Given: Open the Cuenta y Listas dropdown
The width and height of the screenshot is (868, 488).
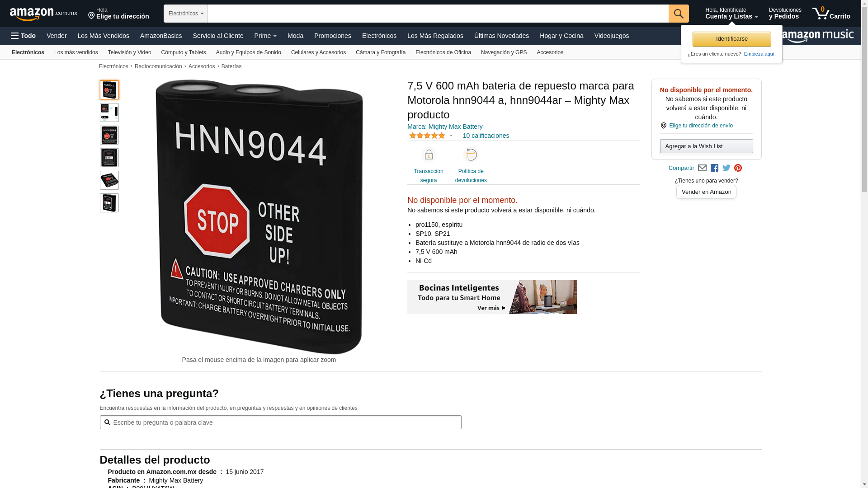Looking at the screenshot, I should coord(731,14).
